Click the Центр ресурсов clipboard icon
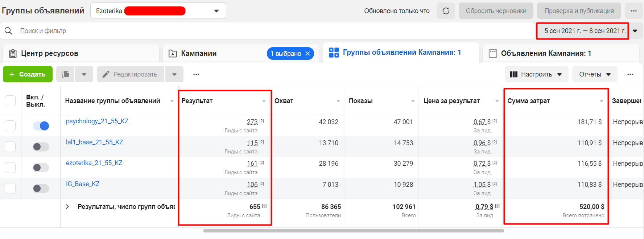The width and height of the screenshot is (644, 239). point(13,53)
